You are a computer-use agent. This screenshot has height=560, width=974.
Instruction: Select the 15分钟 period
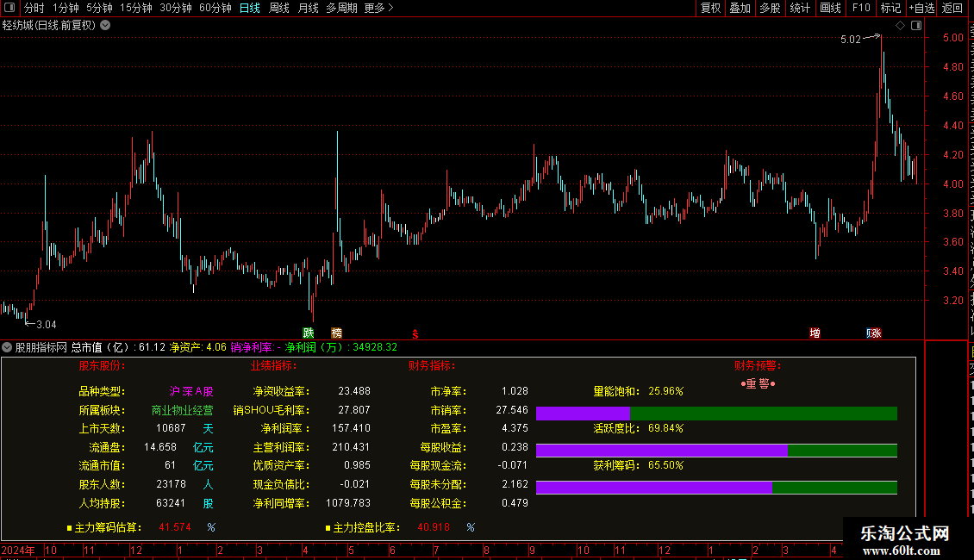pyautogui.click(x=136, y=8)
